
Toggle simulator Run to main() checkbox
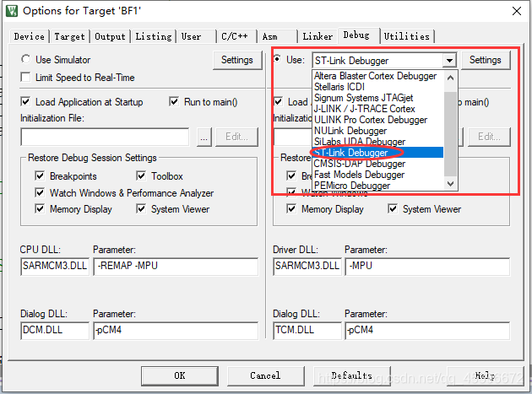pos(174,101)
